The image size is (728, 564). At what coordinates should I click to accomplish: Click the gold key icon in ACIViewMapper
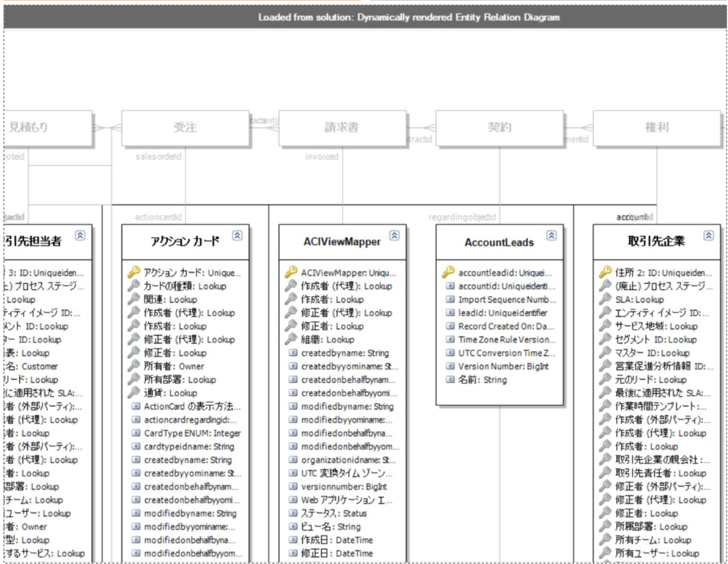pos(291,272)
